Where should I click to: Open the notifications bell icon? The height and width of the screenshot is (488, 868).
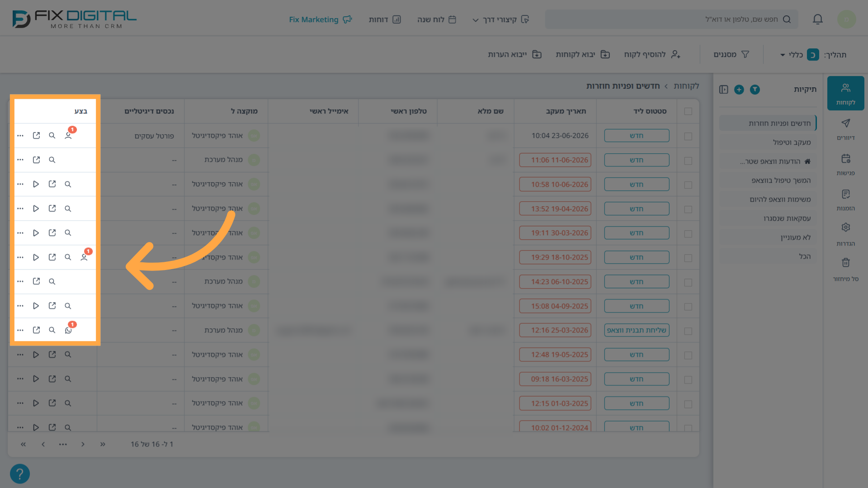click(817, 19)
